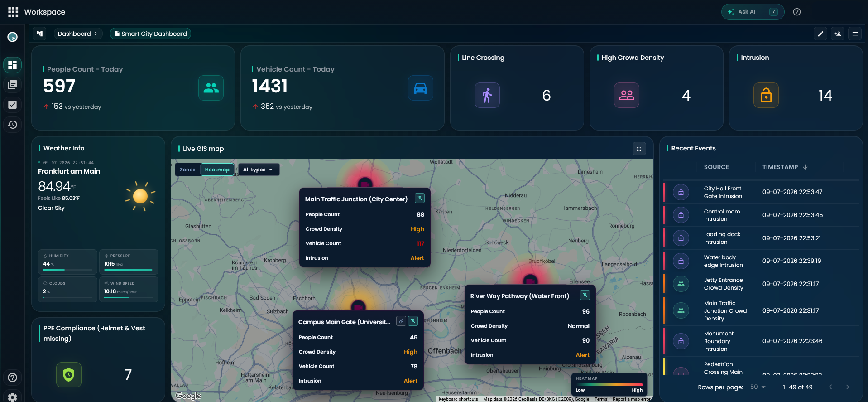Open the history clock icon in sidebar
The width and height of the screenshot is (868, 402).
point(13,125)
